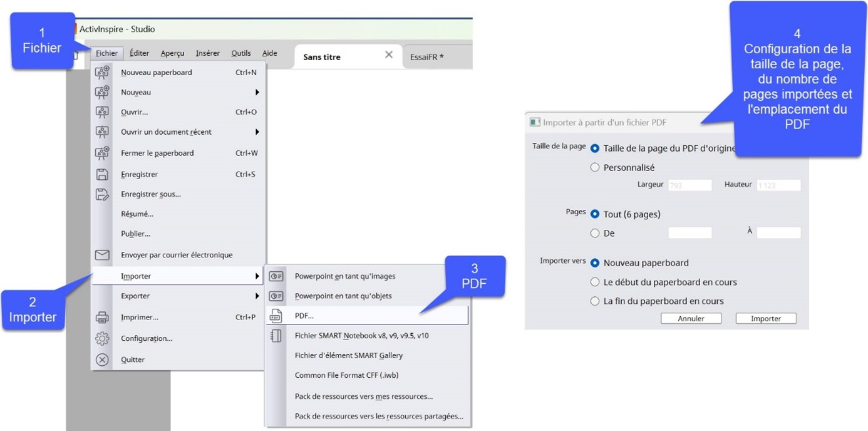Open the Outils menu

241,53
